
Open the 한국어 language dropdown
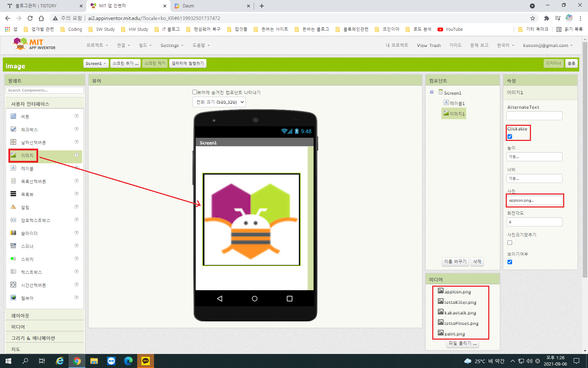pyautogui.click(x=505, y=45)
